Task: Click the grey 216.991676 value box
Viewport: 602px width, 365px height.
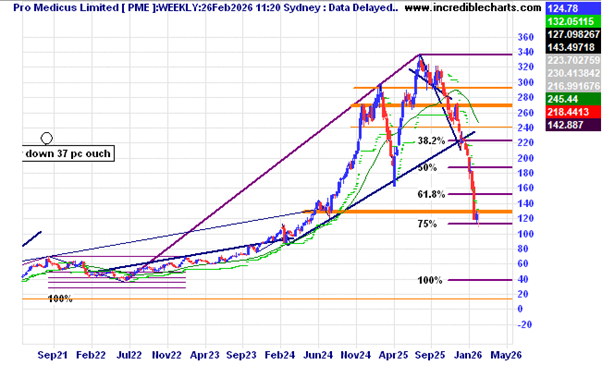Action: pos(573,86)
